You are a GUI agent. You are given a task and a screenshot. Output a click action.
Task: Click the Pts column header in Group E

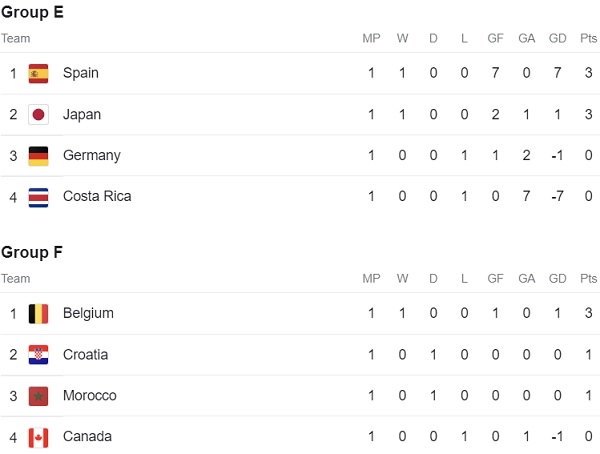589,38
